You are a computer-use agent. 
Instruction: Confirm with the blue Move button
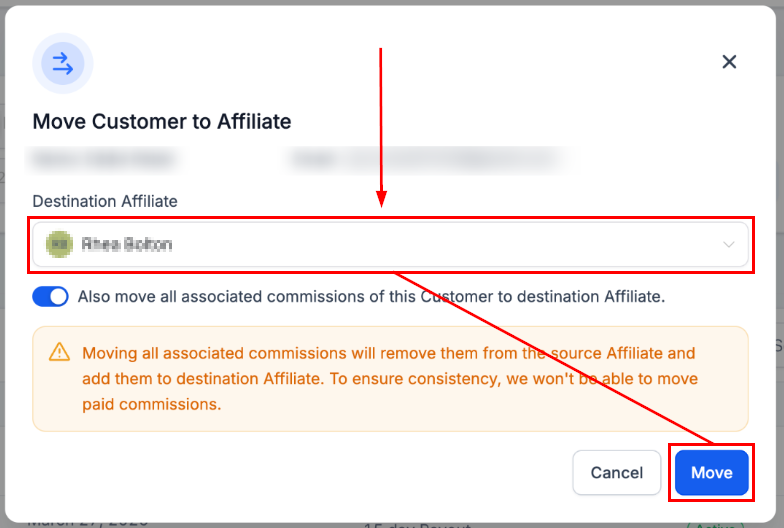711,473
